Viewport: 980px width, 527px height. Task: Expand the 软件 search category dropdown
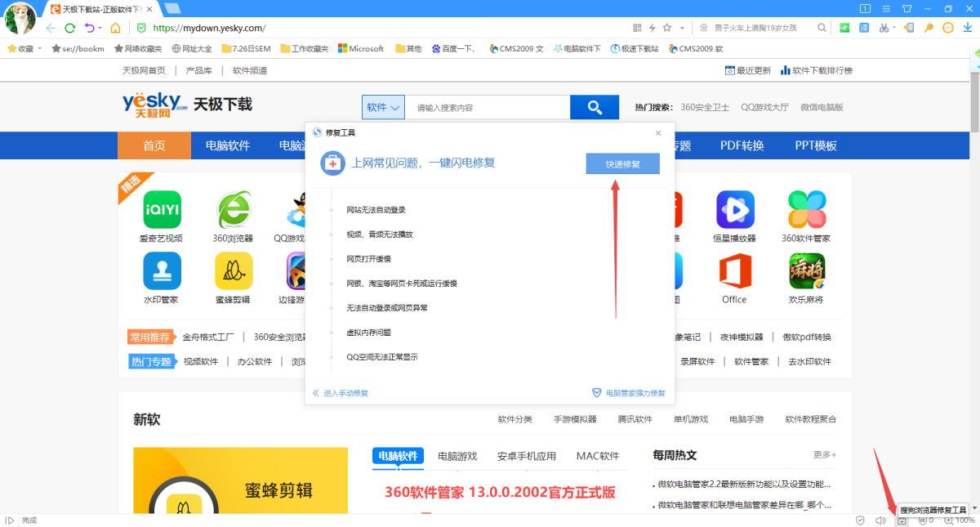383,107
